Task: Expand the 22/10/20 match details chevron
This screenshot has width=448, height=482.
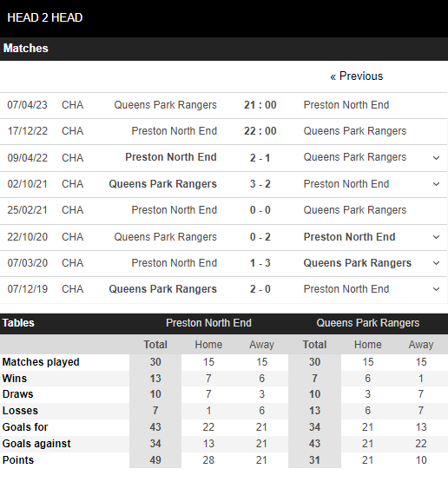Action: click(436, 237)
